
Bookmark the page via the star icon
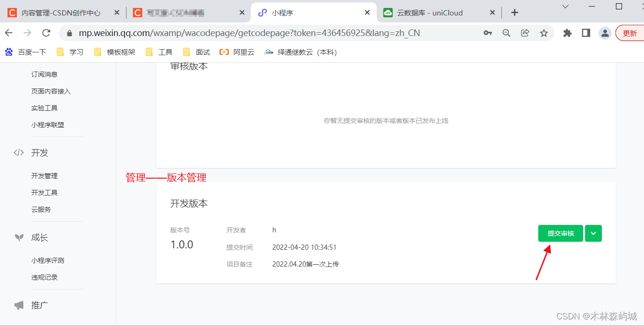(543, 33)
